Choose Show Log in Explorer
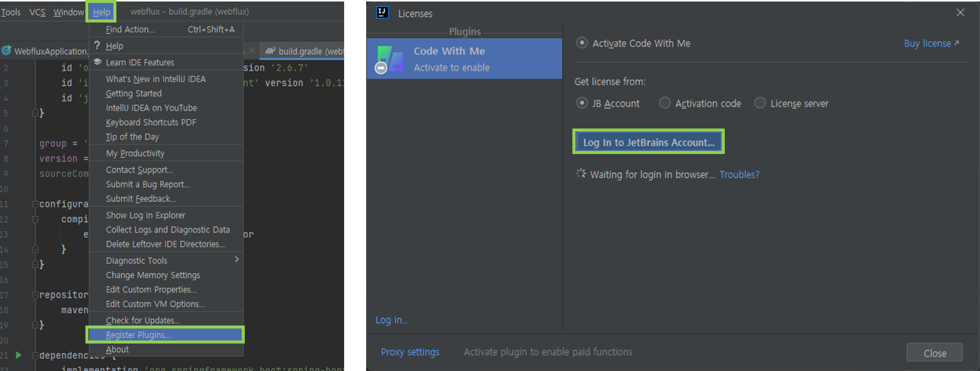The image size is (980, 371). (166, 215)
